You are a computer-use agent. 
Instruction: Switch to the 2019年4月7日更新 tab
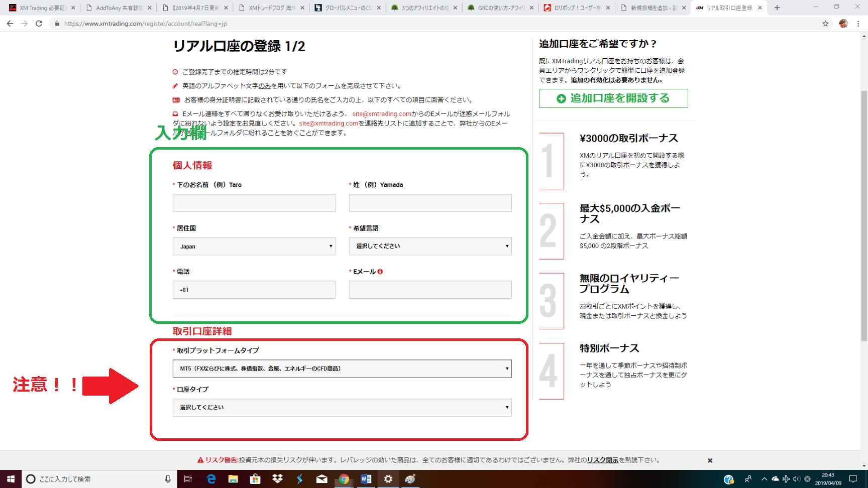click(194, 8)
